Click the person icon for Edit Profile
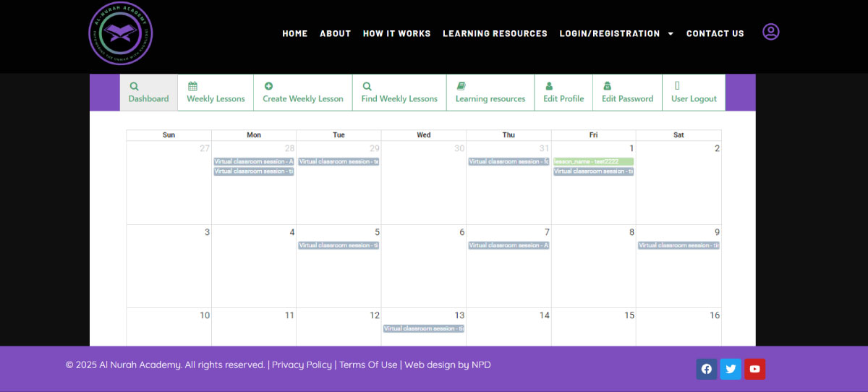Screen dimensions: 868x392 [x=549, y=86]
